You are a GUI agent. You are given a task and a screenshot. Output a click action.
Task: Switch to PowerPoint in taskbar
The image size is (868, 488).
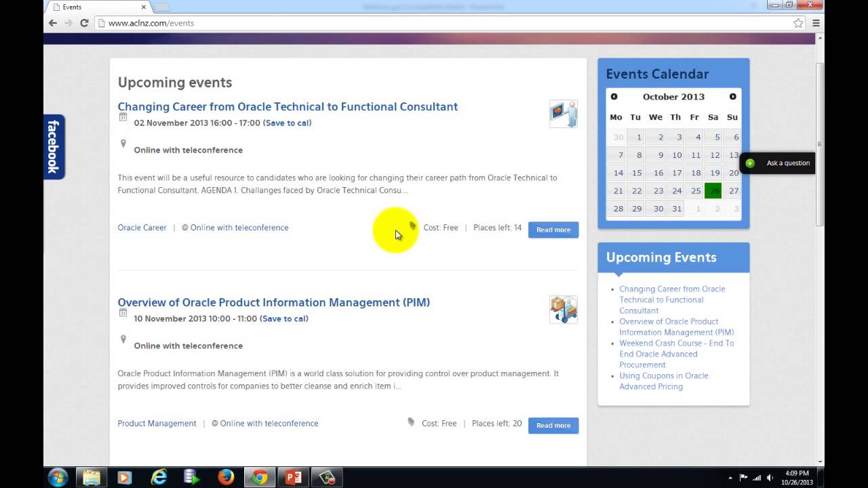click(294, 478)
